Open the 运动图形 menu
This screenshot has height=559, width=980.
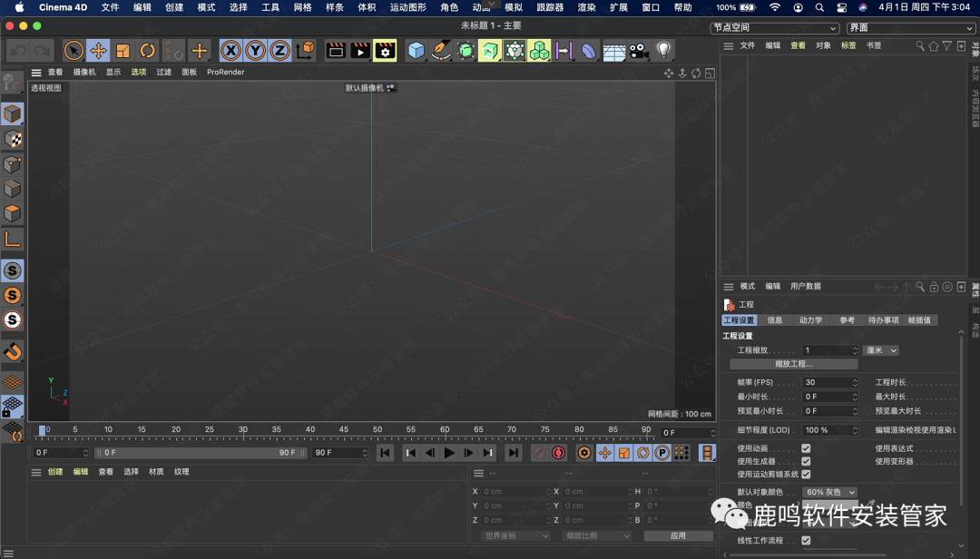[x=408, y=7]
